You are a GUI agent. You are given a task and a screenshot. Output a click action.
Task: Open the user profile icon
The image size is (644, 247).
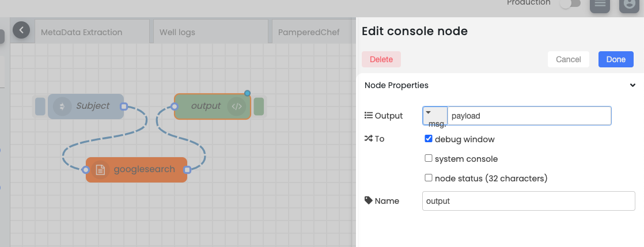pyautogui.click(x=629, y=3)
